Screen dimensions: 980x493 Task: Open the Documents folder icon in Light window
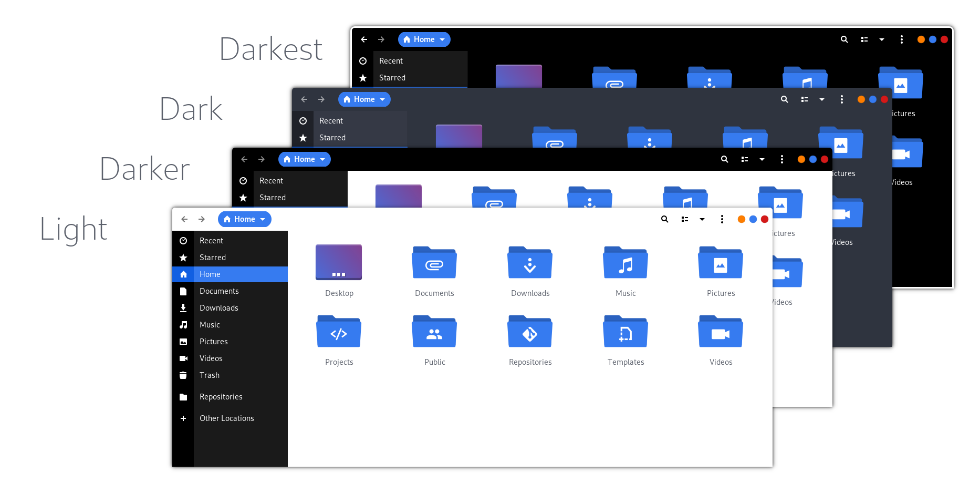[434, 262]
